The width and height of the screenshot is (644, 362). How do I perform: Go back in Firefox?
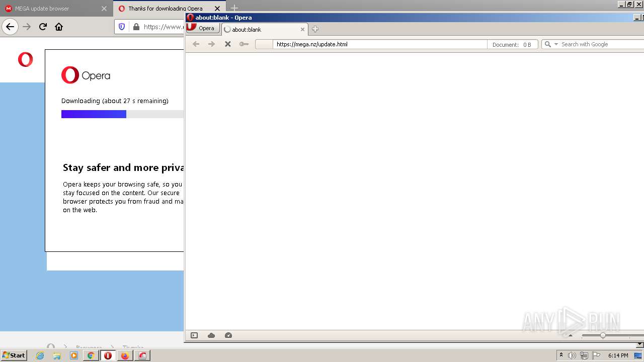pos(10,27)
